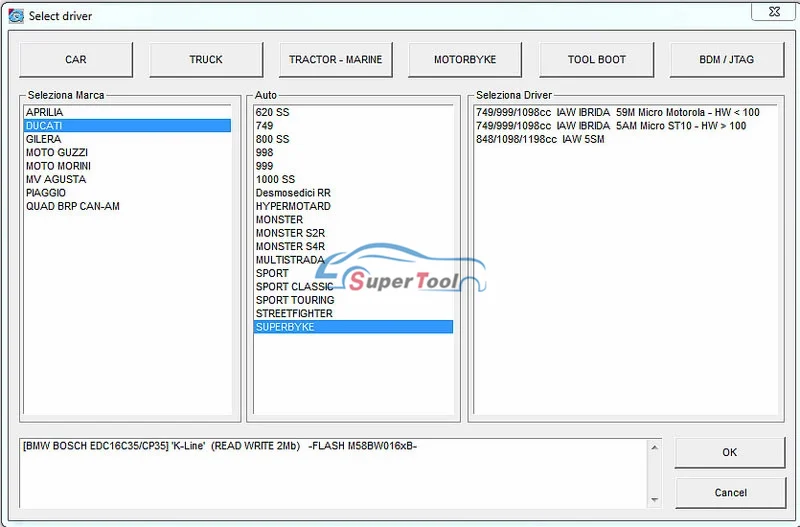Pick STREETFIGHTER from the model list
Image resolution: width=800 pixels, height=527 pixels.
pos(353,313)
